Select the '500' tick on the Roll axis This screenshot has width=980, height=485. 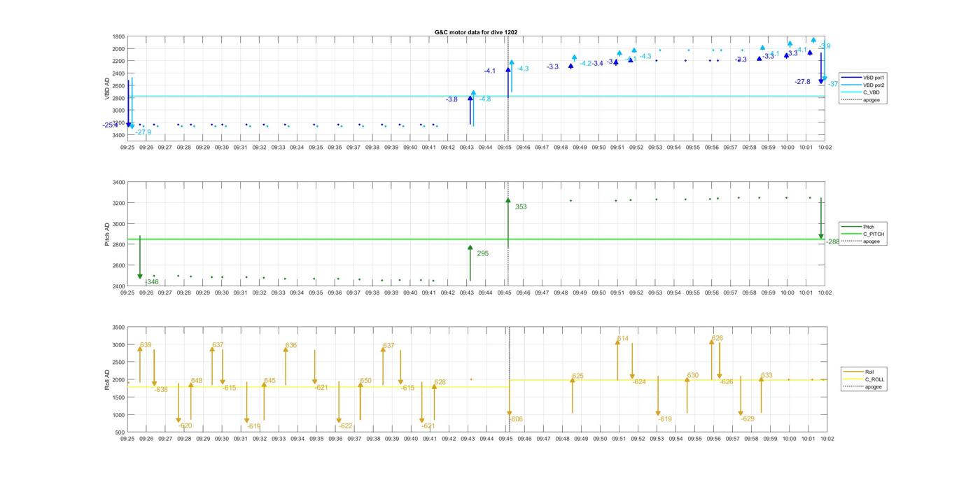click(120, 433)
